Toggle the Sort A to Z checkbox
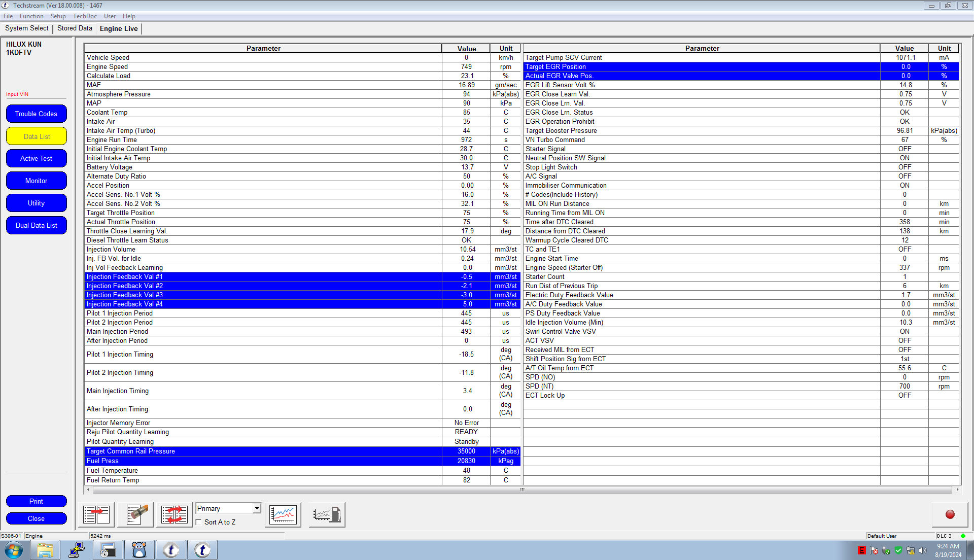Image resolution: width=974 pixels, height=560 pixels. [199, 522]
